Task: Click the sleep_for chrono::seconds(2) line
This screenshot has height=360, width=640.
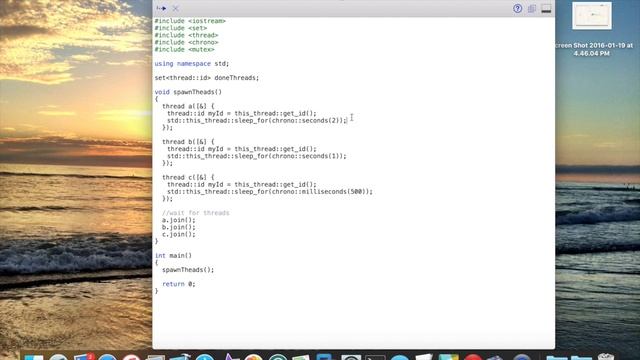Action: (257, 121)
